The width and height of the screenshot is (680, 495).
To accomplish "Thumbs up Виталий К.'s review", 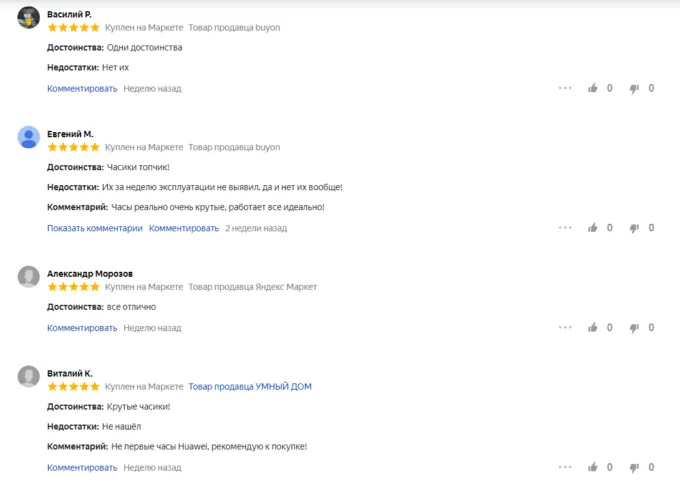I will 593,467.
